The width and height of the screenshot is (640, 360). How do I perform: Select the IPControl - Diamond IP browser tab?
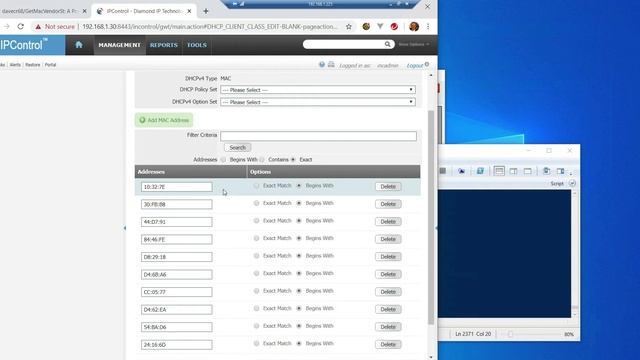[144, 11]
